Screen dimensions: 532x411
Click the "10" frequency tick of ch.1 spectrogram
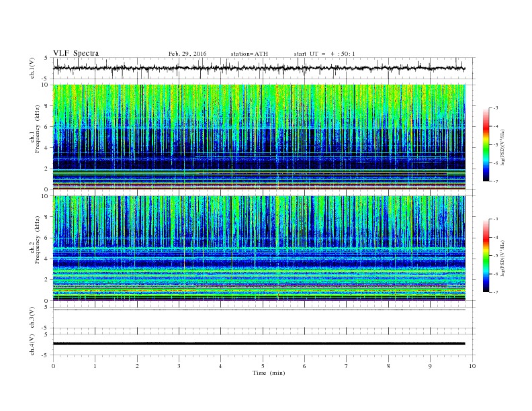pyautogui.click(x=45, y=85)
